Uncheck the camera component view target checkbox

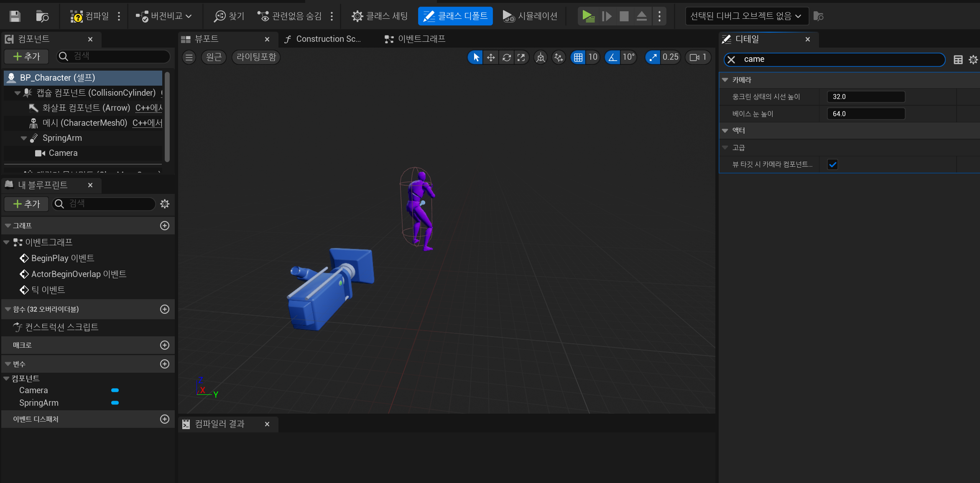(832, 165)
